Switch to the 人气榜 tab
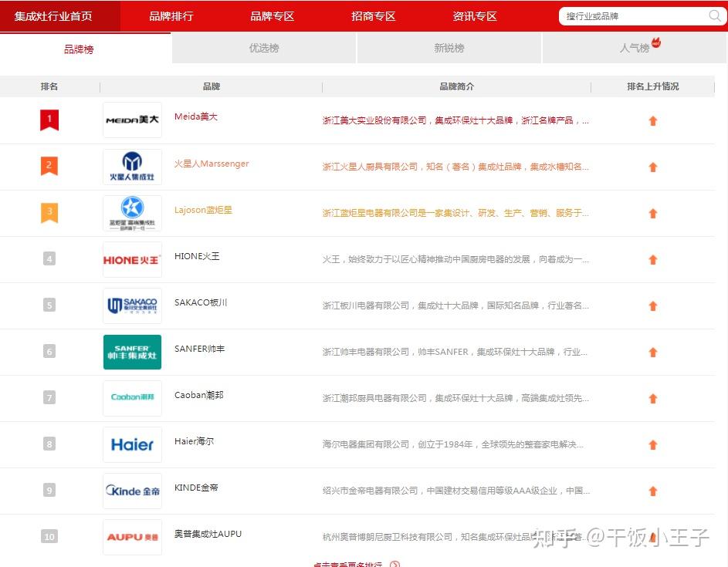Screen dimensions: 728x567 tap(635, 48)
